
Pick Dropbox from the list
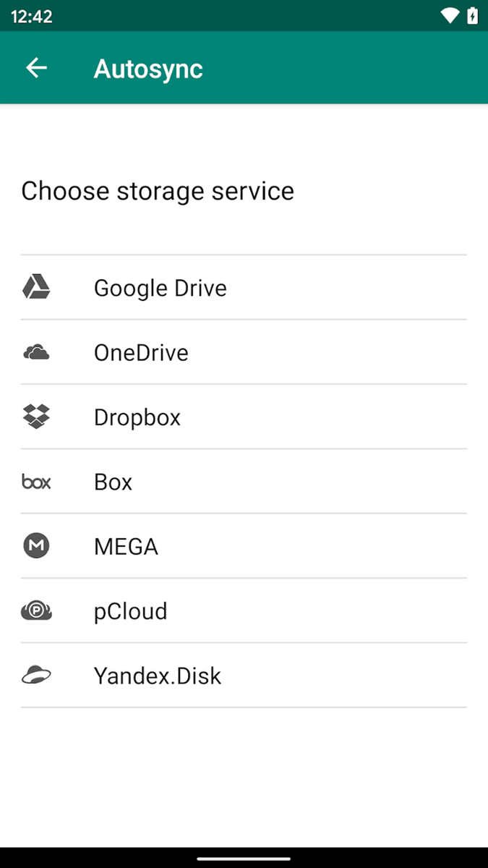tap(137, 417)
